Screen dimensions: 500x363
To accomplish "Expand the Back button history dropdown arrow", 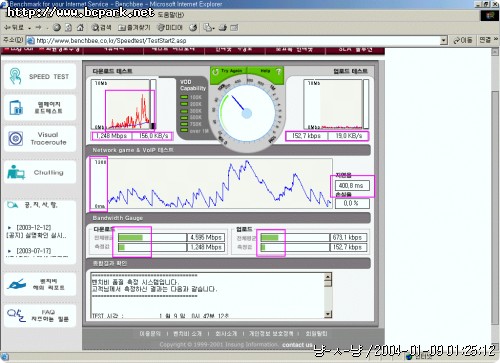I will pos(29,28).
